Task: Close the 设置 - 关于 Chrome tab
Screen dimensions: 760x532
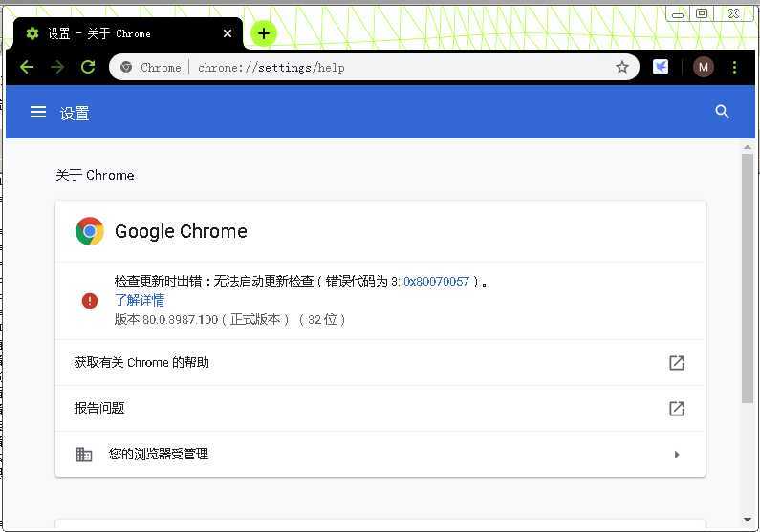Action: point(228,33)
